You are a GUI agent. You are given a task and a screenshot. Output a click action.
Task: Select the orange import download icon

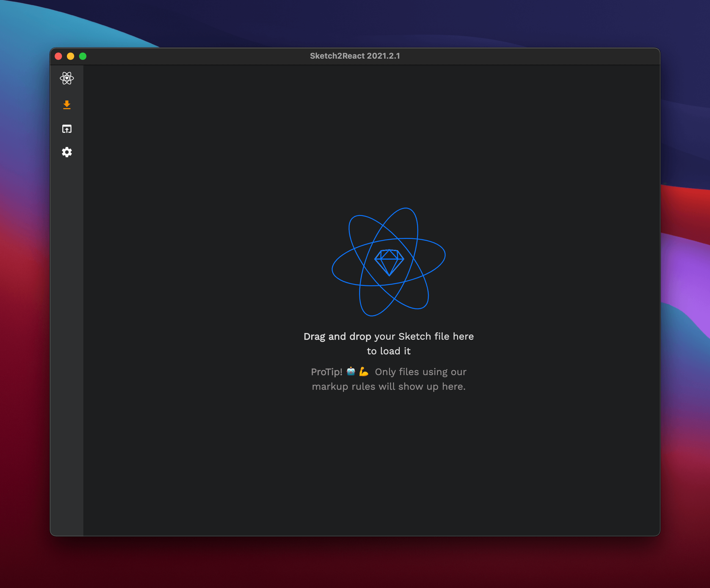(x=67, y=105)
